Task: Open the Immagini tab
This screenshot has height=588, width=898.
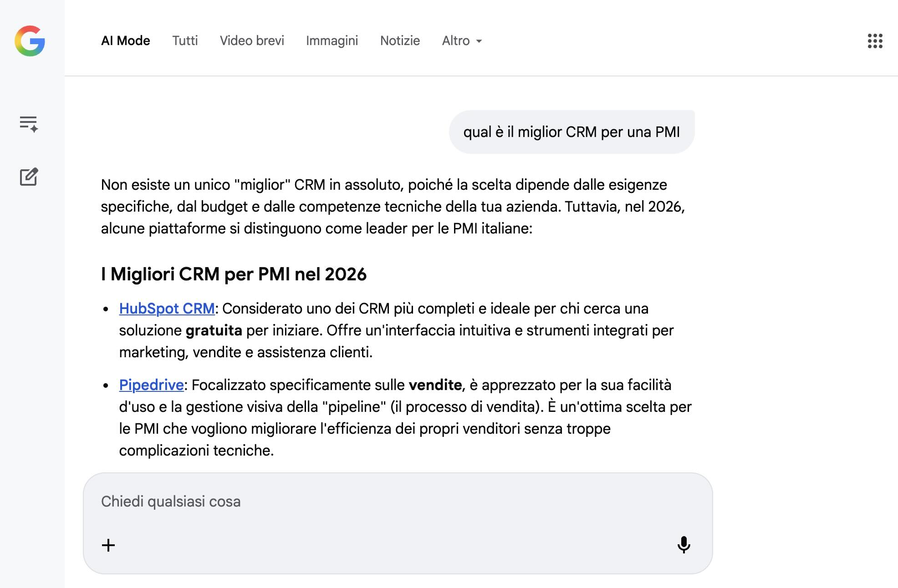Action: coord(332,41)
